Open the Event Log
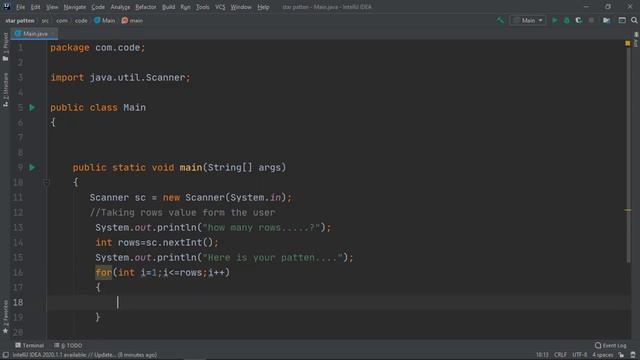 coord(611,346)
